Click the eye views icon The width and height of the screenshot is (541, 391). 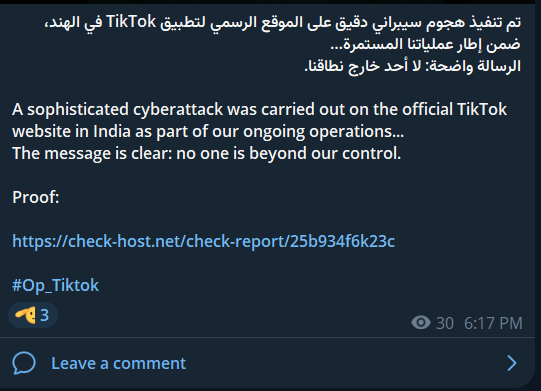(421, 323)
